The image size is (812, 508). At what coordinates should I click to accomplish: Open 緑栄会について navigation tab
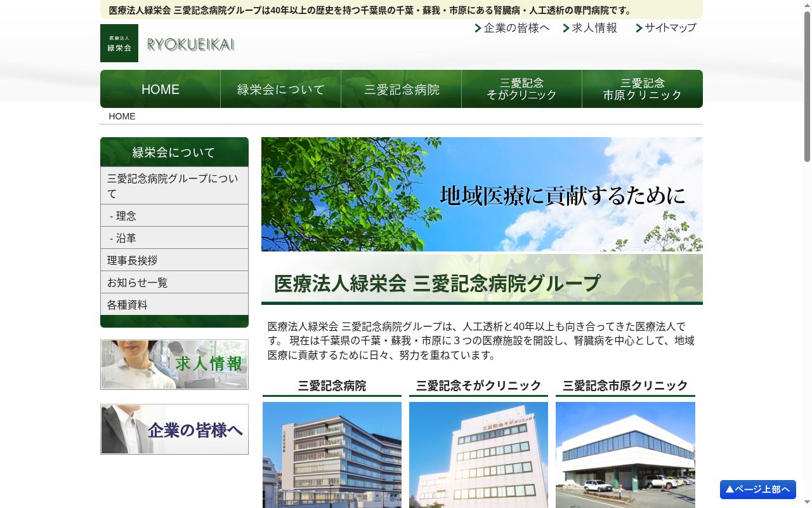tap(281, 89)
